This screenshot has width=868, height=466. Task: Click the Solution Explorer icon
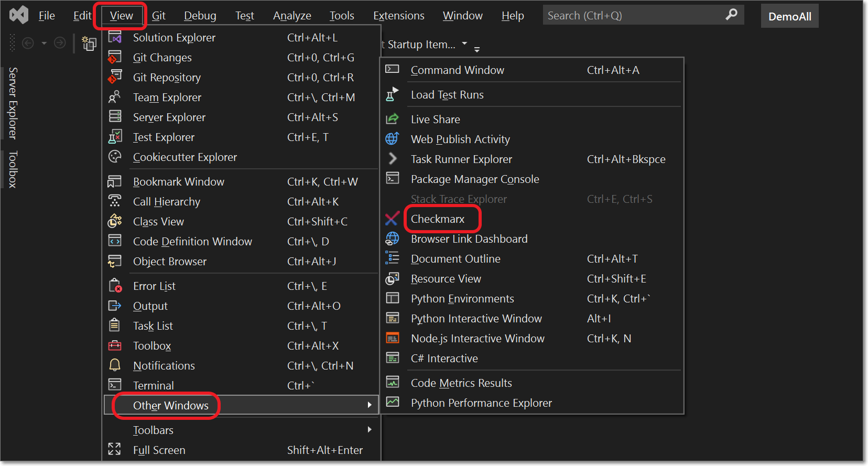coord(115,37)
